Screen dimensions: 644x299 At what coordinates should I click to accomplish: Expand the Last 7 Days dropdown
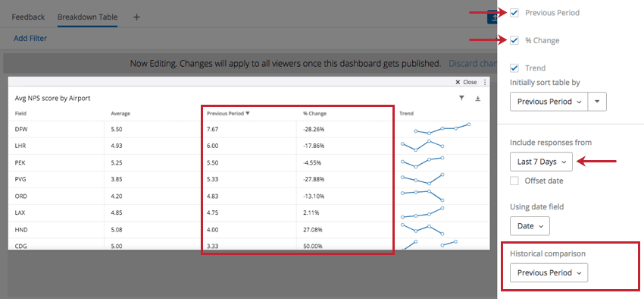541,162
